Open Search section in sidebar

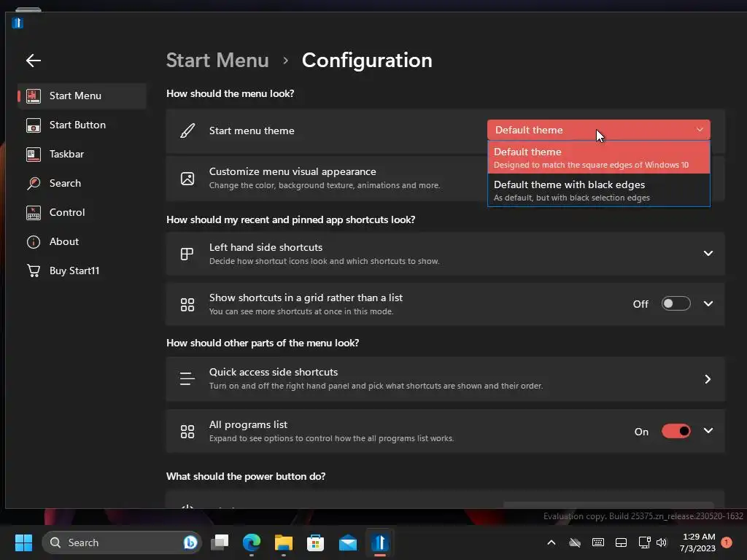pos(82,183)
